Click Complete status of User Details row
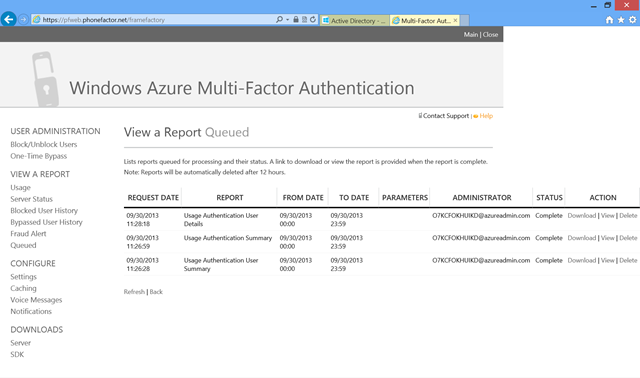 [x=549, y=216]
